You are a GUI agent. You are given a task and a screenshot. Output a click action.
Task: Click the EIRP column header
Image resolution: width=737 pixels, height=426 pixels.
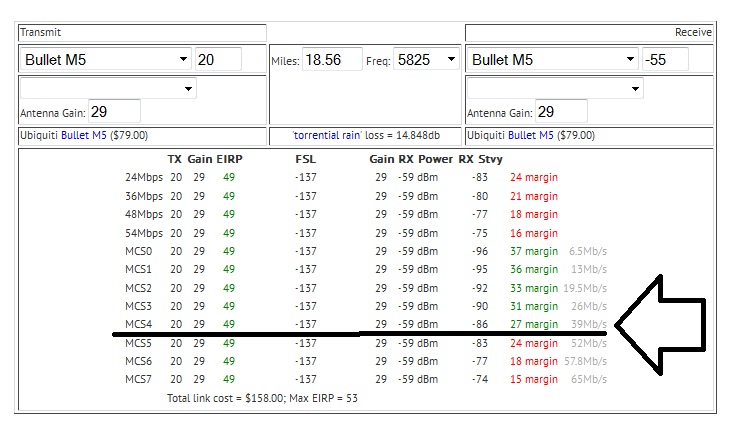[229, 159]
